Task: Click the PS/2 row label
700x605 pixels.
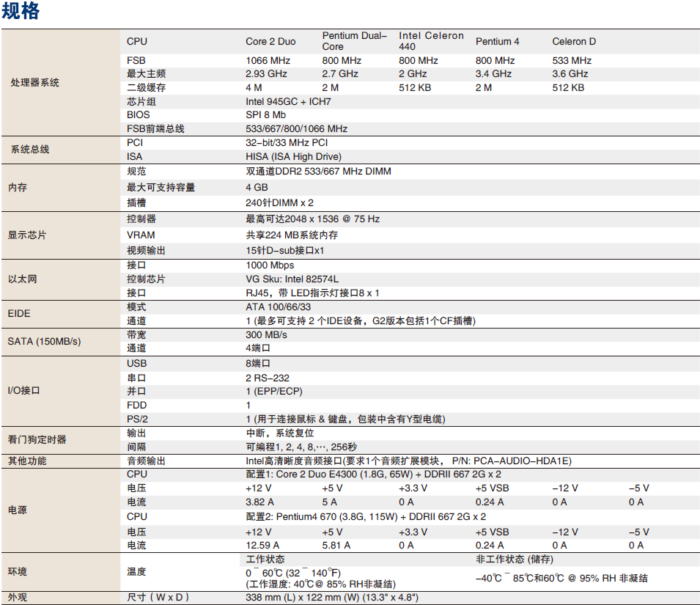Action: (x=137, y=419)
